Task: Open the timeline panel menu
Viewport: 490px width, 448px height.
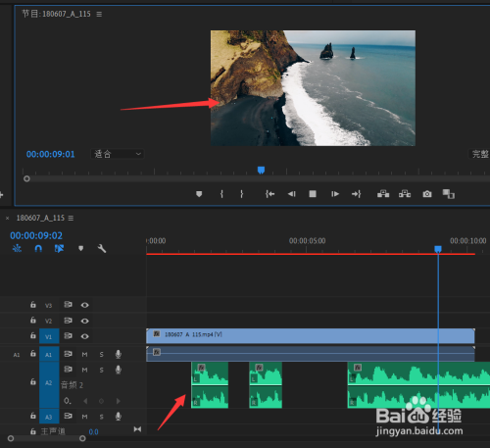Action: click(71, 218)
